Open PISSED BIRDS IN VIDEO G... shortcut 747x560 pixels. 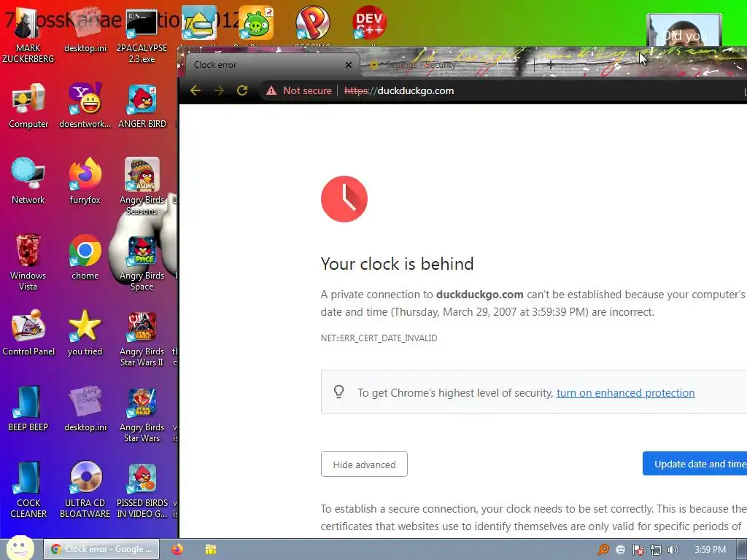pyautogui.click(x=142, y=489)
